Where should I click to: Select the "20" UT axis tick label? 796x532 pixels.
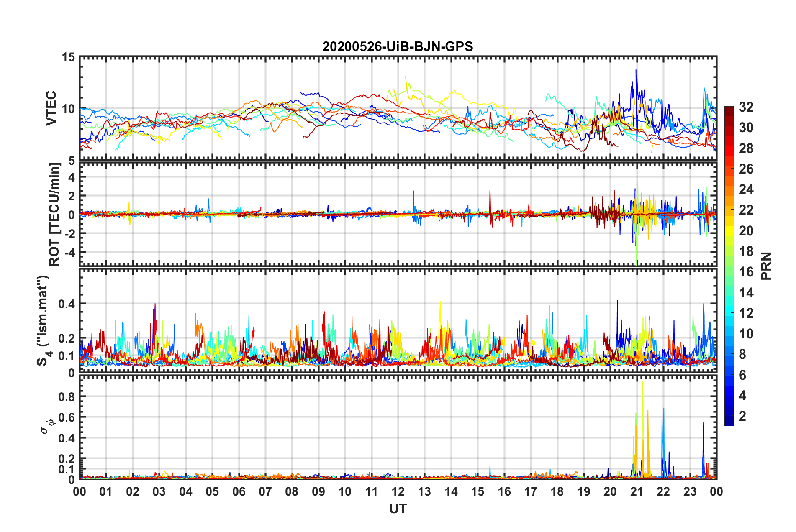pos(610,491)
